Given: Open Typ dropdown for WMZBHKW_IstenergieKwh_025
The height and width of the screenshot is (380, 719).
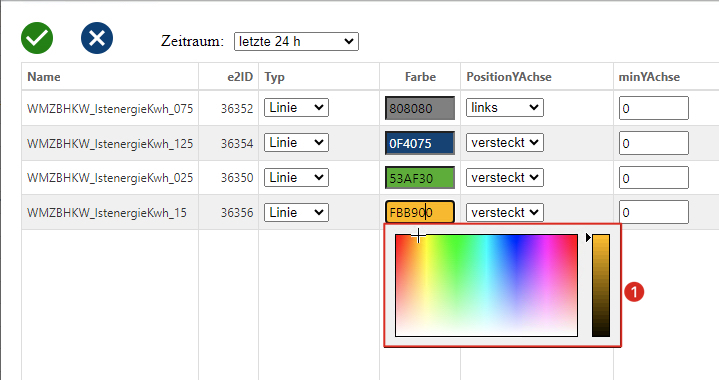Looking at the screenshot, I should [296, 177].
